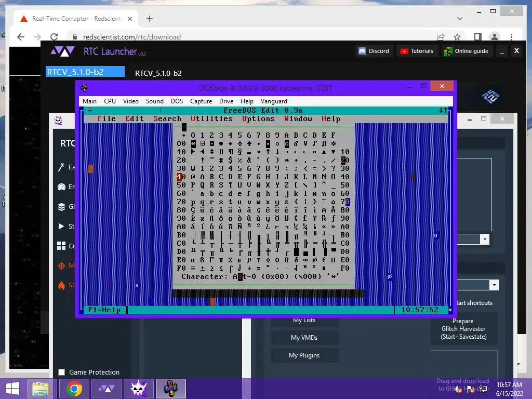Open My VMDs button

304,338
